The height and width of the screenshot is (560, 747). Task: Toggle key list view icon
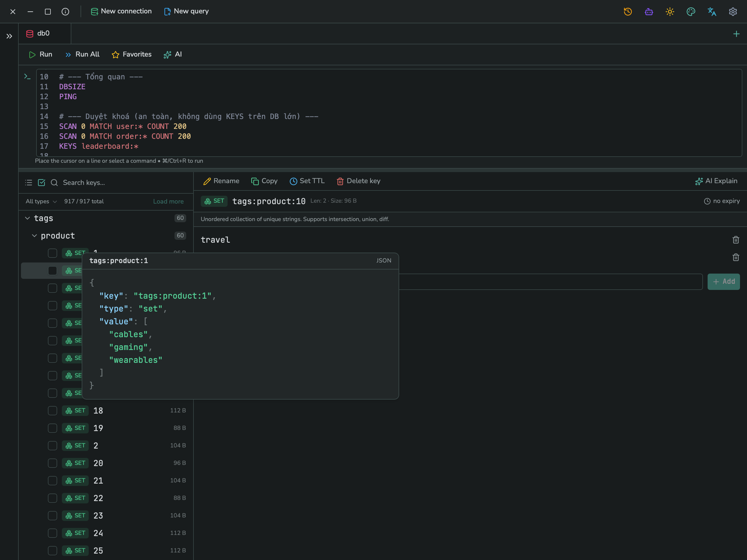[29, 183]
